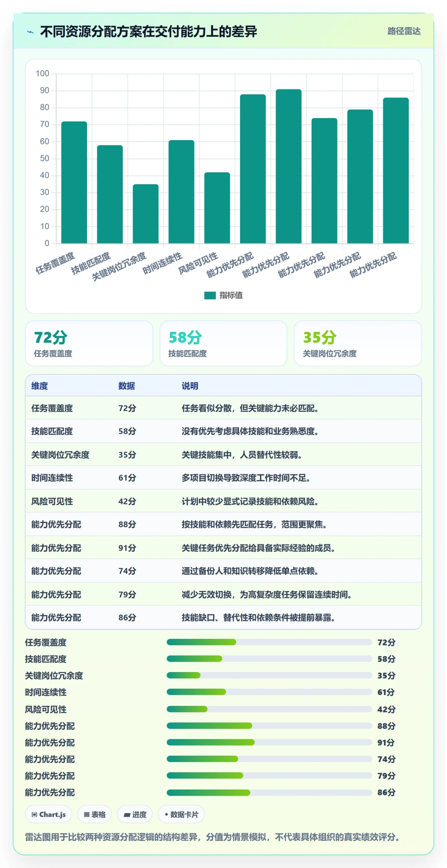The height and width of the screenshot is (868, 447).
Task: Click the bar icon in the 进度 chip
Action: point(127,815)
